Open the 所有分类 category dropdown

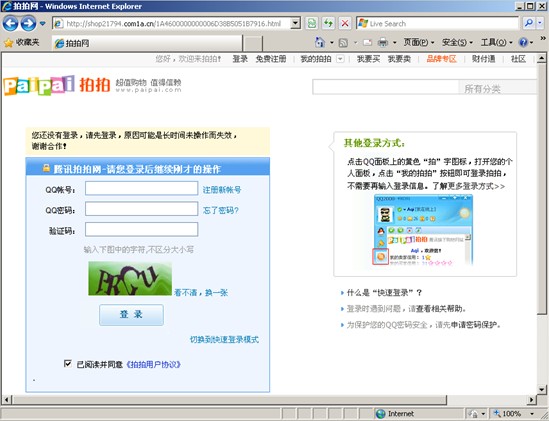point(497,87)
